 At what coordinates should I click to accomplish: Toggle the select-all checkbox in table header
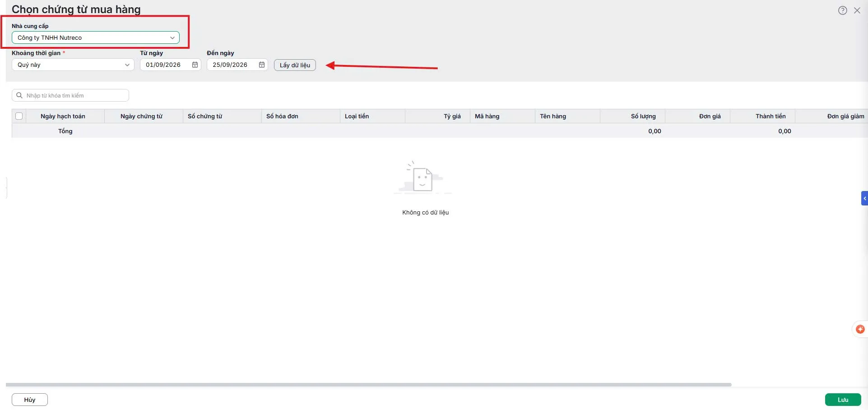pos(19,116)
